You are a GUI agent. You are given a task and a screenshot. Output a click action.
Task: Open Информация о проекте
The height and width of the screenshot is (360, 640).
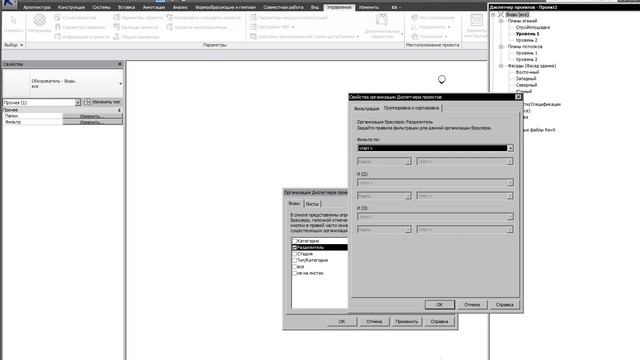(x=82, y=37)
